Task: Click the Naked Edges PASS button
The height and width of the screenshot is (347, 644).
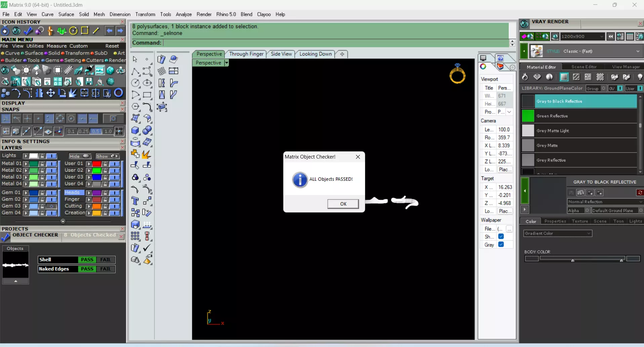Action: tap(87, 269)
